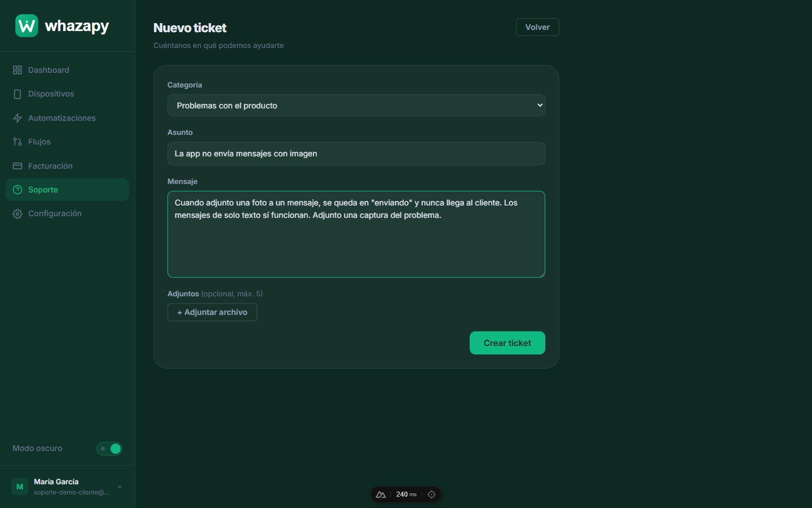This screenshot has width=812, height=508.
Task: Submit with Crear ticket button
Action: click(x=507, y=343)
